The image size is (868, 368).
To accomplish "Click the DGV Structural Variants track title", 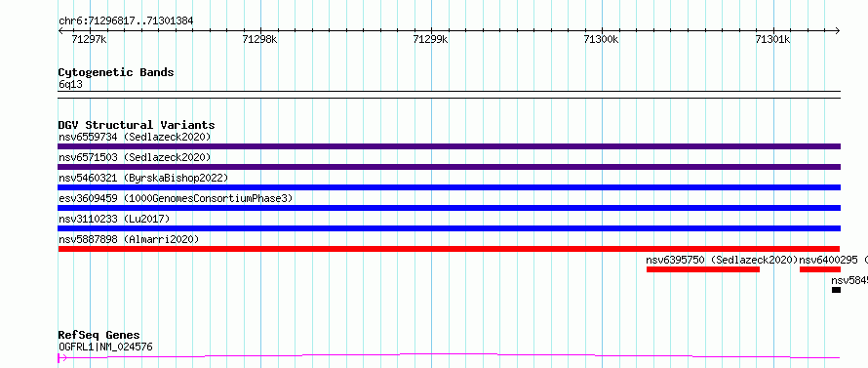I will (137, 125).
